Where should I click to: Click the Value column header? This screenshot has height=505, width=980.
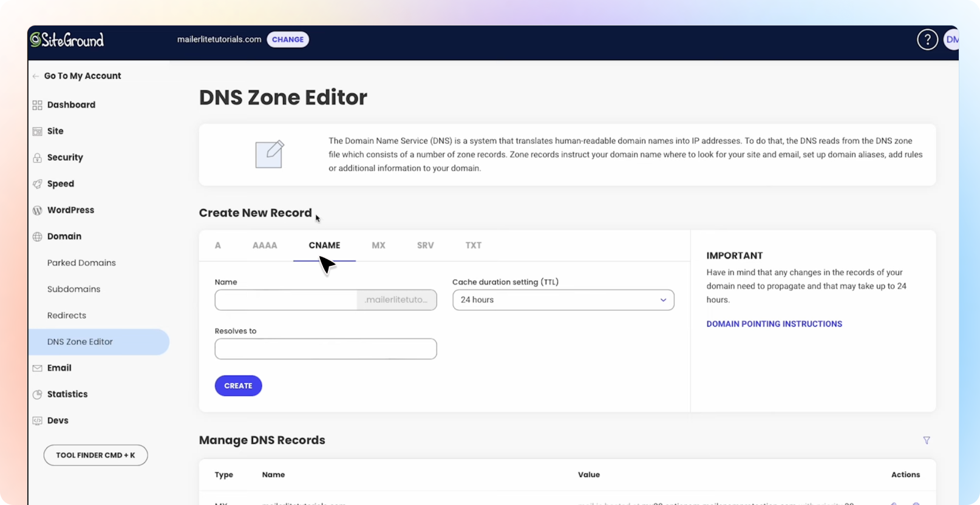pos(589,475)
